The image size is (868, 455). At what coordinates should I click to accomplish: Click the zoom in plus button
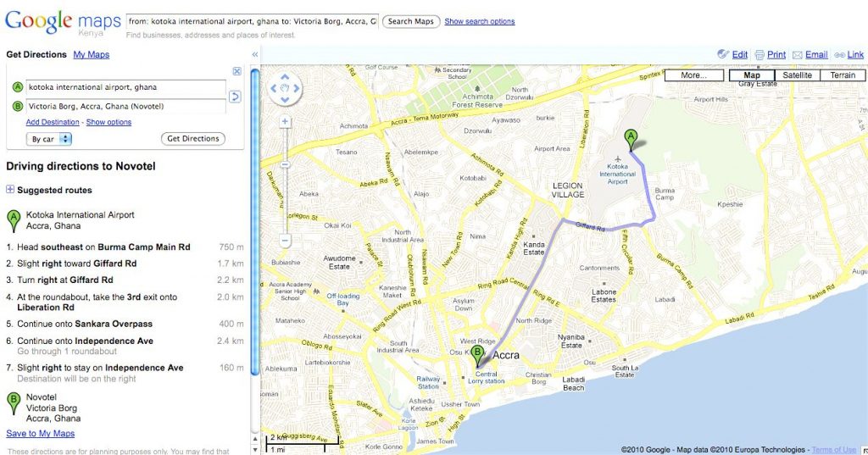click(x=285, y=122)
